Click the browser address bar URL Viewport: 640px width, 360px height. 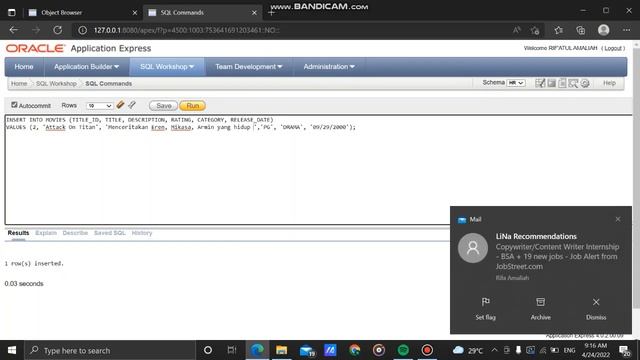click(186, 30)
